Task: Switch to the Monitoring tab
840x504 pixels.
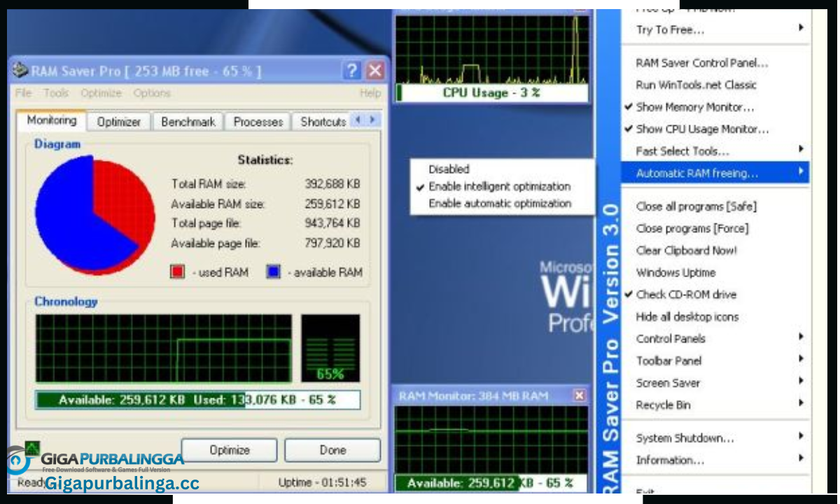Action: [52, 120]
